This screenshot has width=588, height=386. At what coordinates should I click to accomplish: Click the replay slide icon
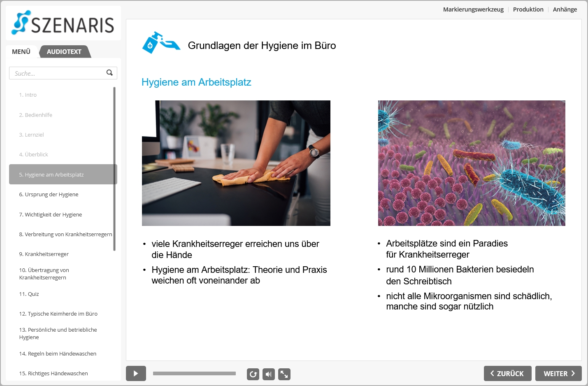pyautogui.click(x=253, y=374)
